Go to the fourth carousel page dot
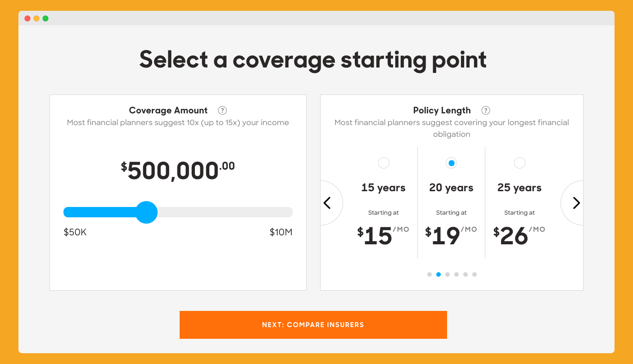This screenshot has width=633, height=364. (x=457, y=274)
